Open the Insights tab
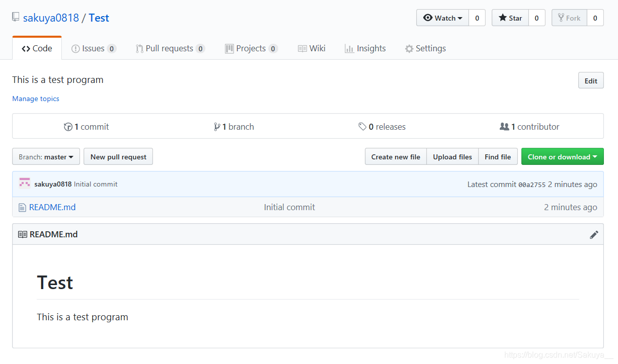 coord(365,48)
